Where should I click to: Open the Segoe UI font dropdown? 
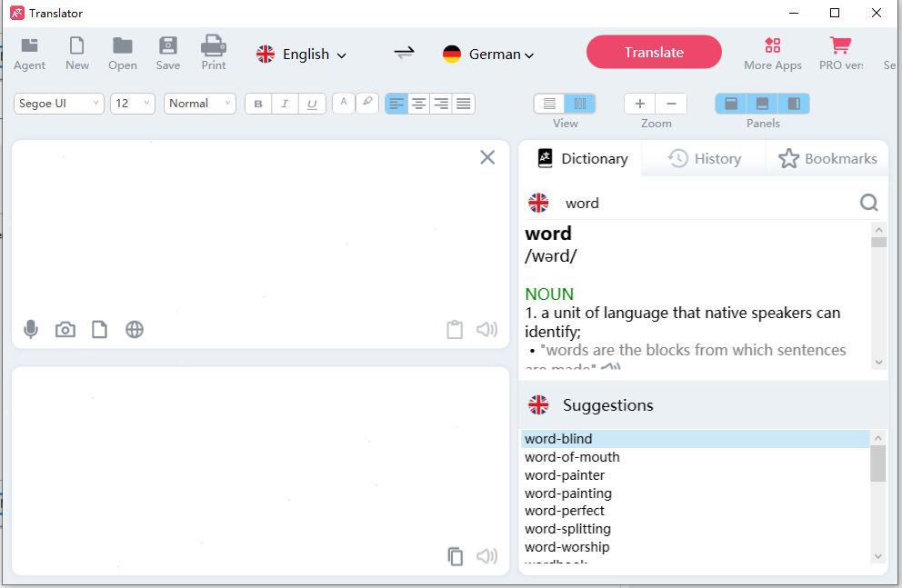(x=59, y=104)
